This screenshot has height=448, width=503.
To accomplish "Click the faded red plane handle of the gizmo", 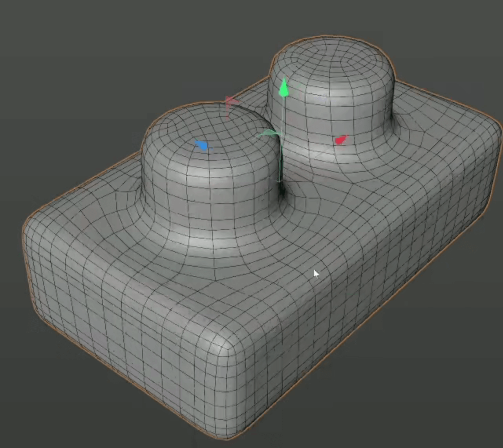I will [x=231, y=102].
